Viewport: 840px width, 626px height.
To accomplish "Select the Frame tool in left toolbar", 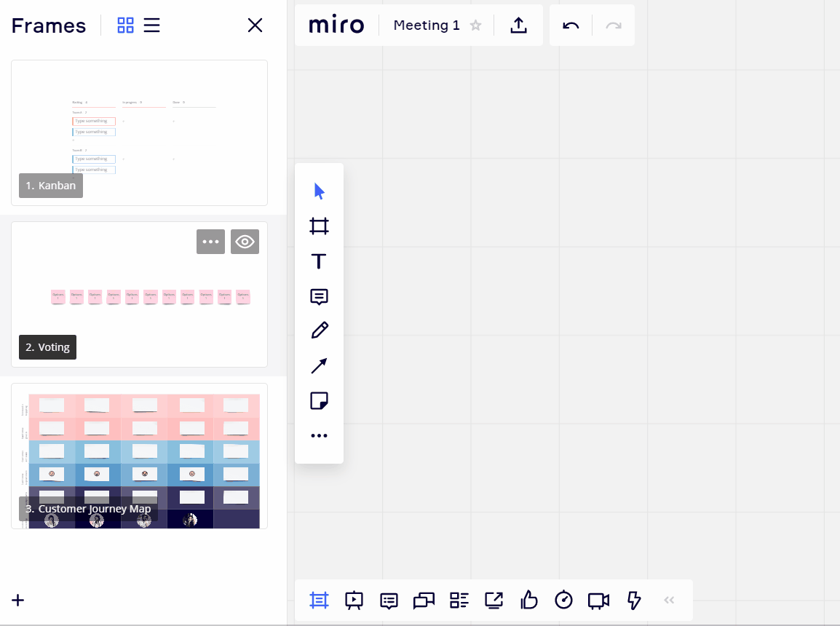I will [319, 226].
